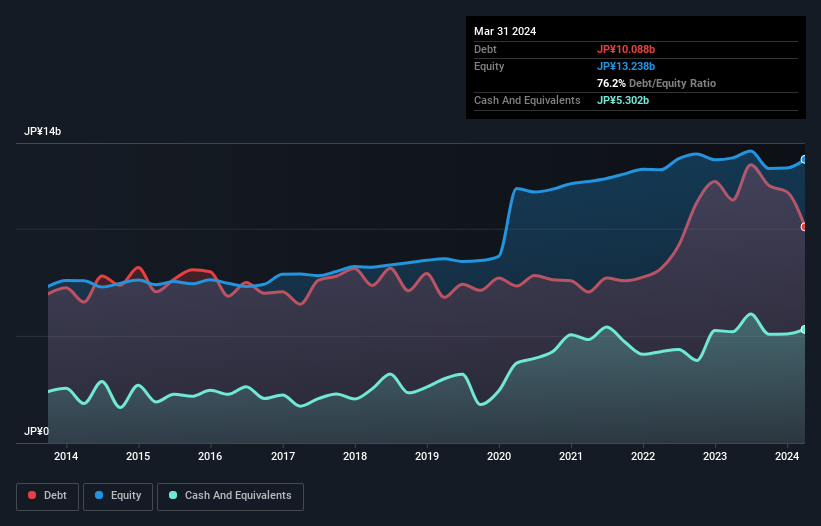Click the 2016 x-axis label

click(x=210, y=456)
